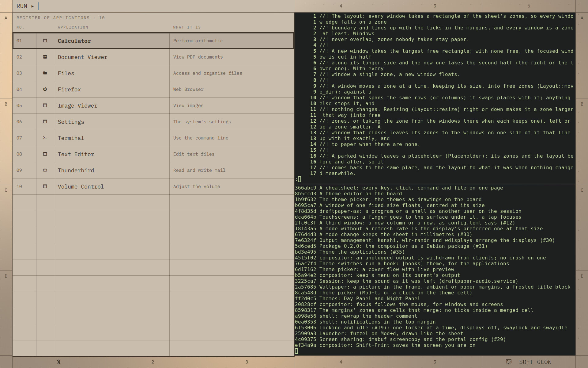Screen dimensions: 588x368
Task: Click the 'View images' description
Action: [188, 105]
